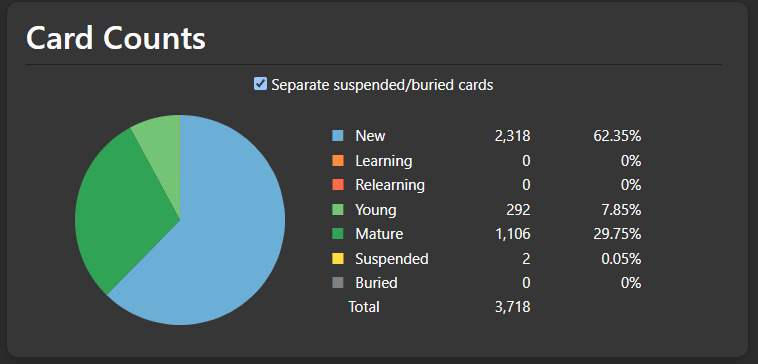Screen dimensions: 758x364
Task: Click the Total count 3,718
Action: tap(512, 307)
